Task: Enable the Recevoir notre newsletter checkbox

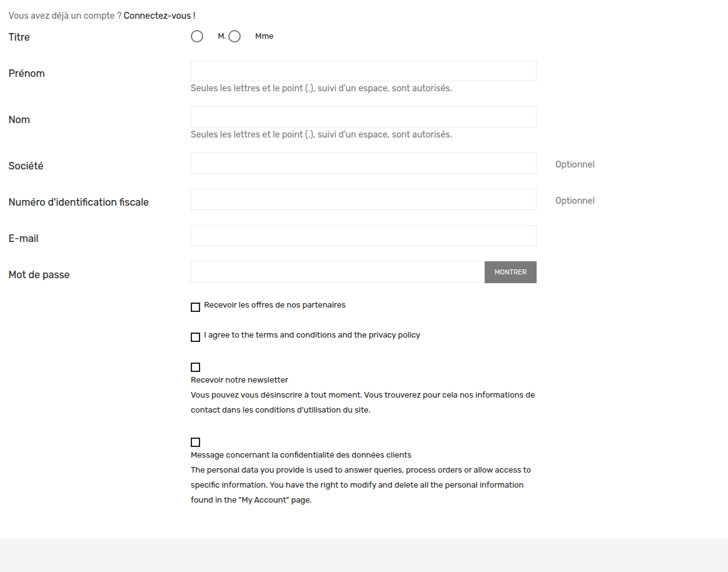Action: pyautogui.click(x=196, y=368)
